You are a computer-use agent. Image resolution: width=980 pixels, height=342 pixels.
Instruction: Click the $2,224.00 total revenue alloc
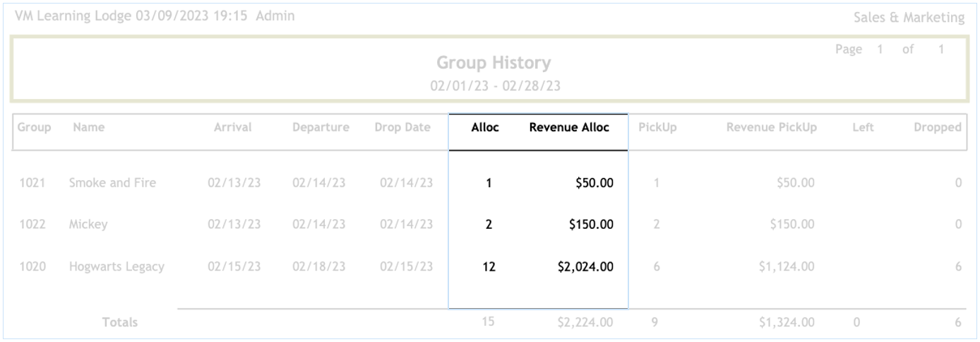click(585, 323)
